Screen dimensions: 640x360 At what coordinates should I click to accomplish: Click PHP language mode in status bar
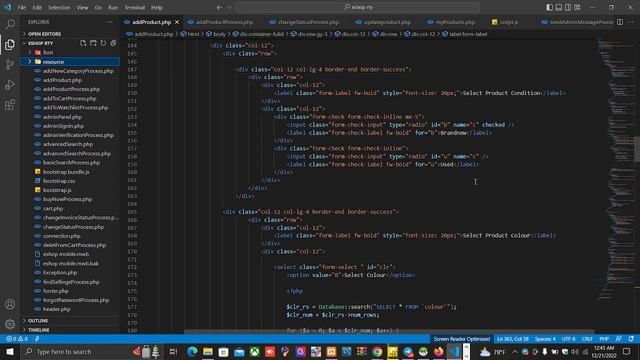[604, 339]
